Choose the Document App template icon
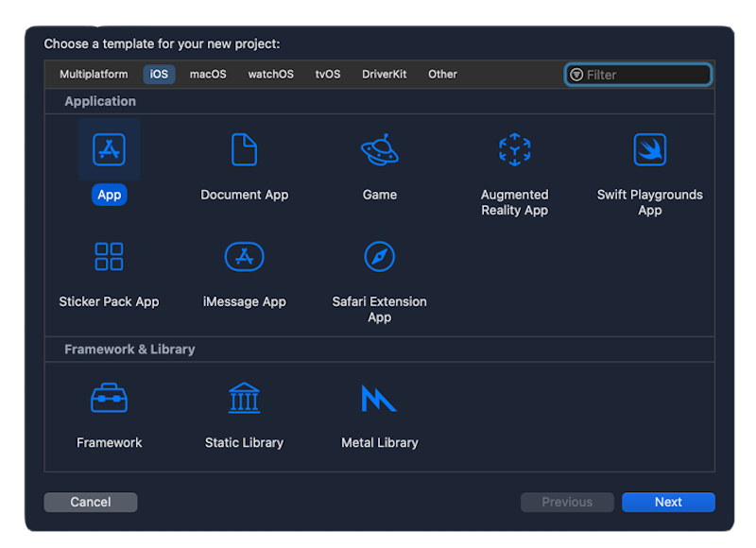 click(244, 149)
